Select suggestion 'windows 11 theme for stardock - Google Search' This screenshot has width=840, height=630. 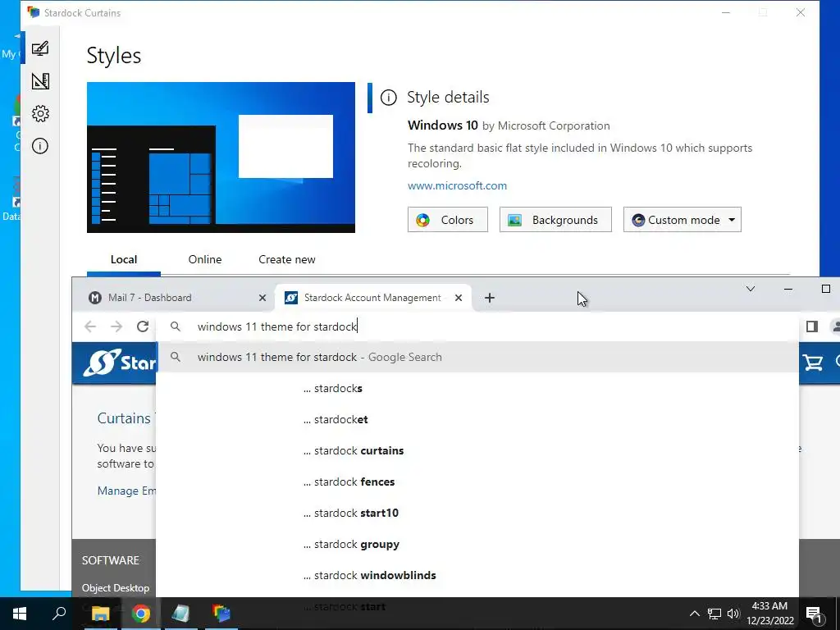tap(477, 357)
